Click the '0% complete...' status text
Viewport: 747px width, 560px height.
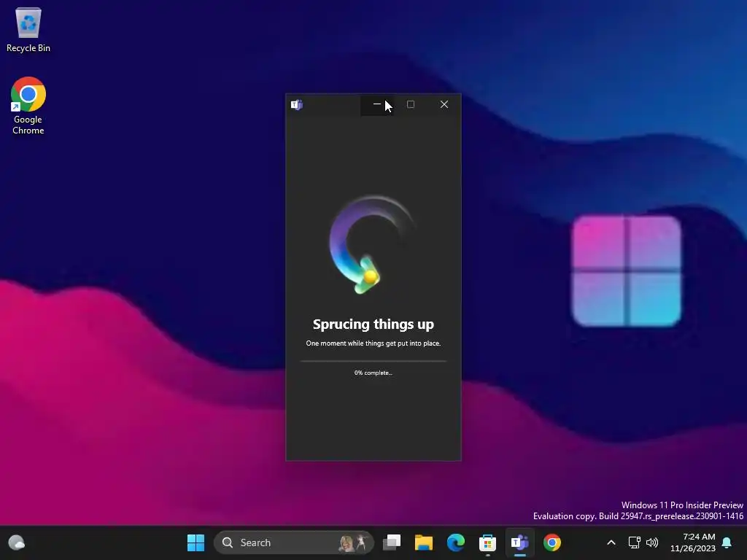(x=373, y=373)
